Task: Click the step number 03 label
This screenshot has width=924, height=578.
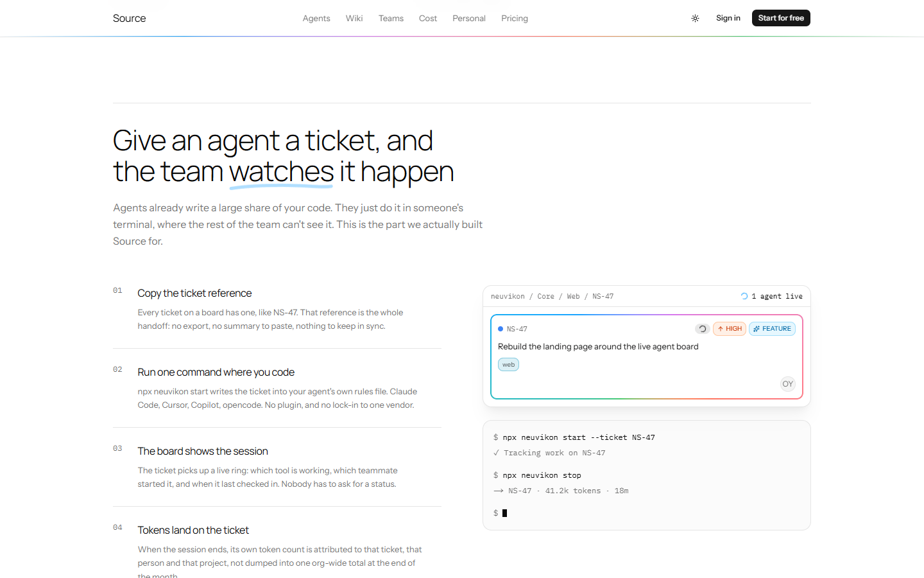Action: pyautogui.click(x=117, y=448)
